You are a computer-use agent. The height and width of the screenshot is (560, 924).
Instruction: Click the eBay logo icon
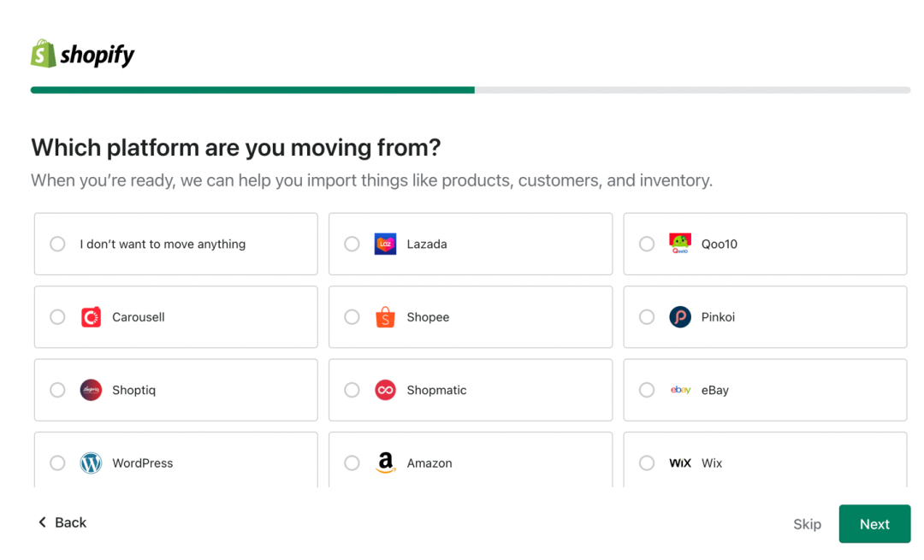click(680, 390)
